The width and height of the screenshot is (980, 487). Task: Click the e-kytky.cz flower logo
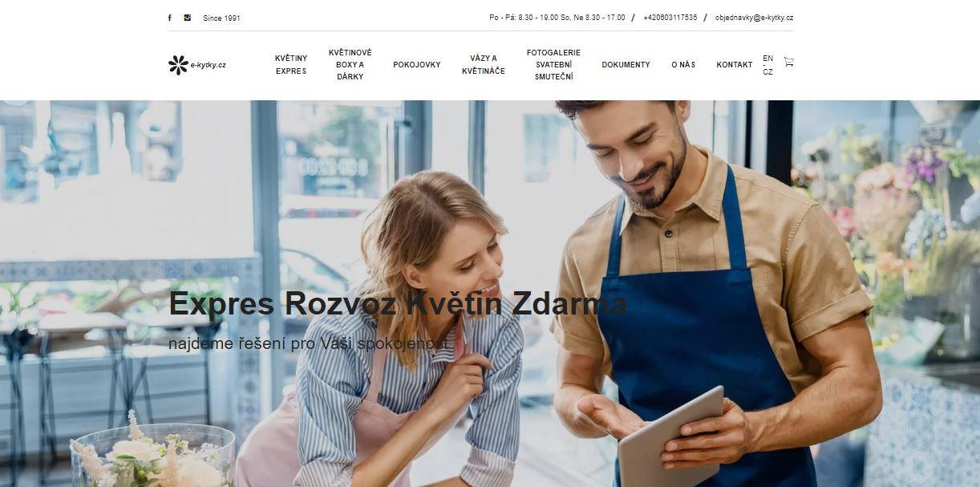197,65
